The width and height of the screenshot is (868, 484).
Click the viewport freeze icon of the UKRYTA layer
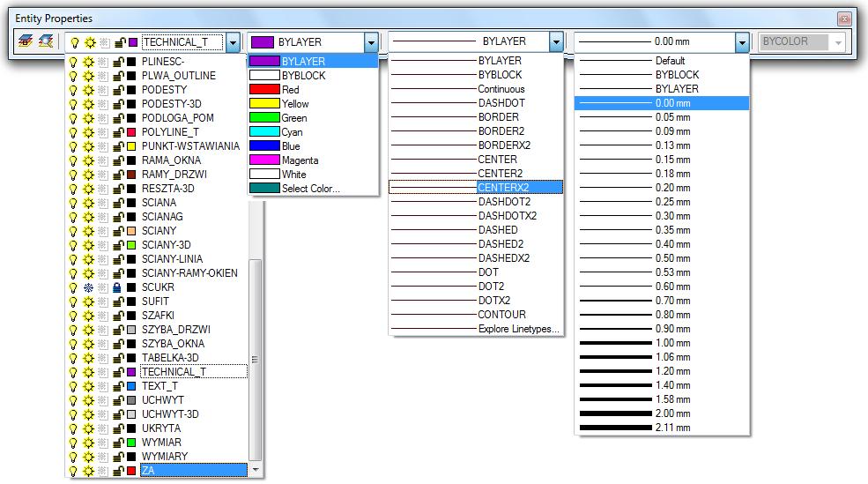103,428
